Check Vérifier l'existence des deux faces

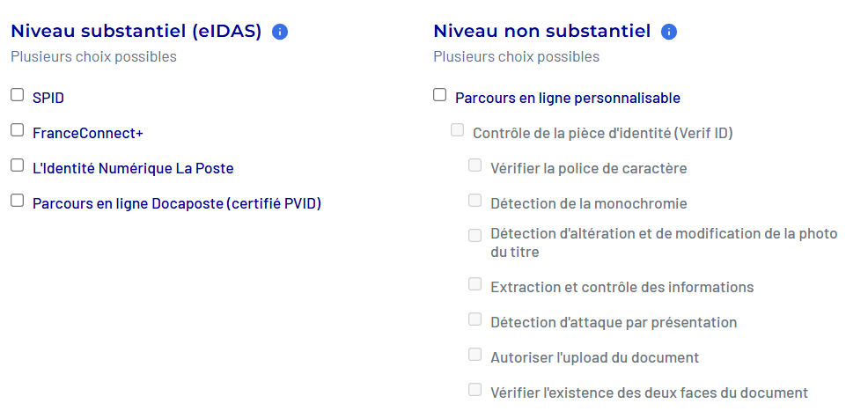(475, 390)
